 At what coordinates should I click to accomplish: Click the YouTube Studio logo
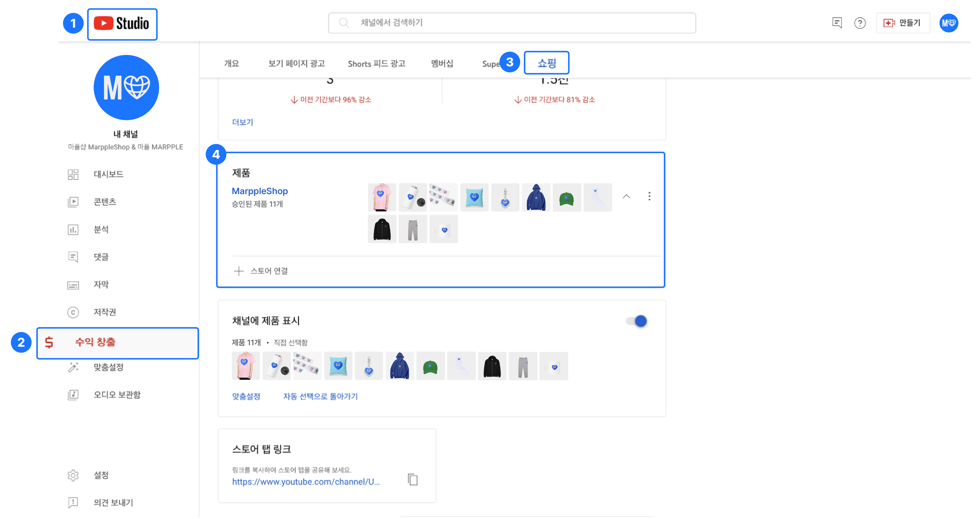point(122,24)
